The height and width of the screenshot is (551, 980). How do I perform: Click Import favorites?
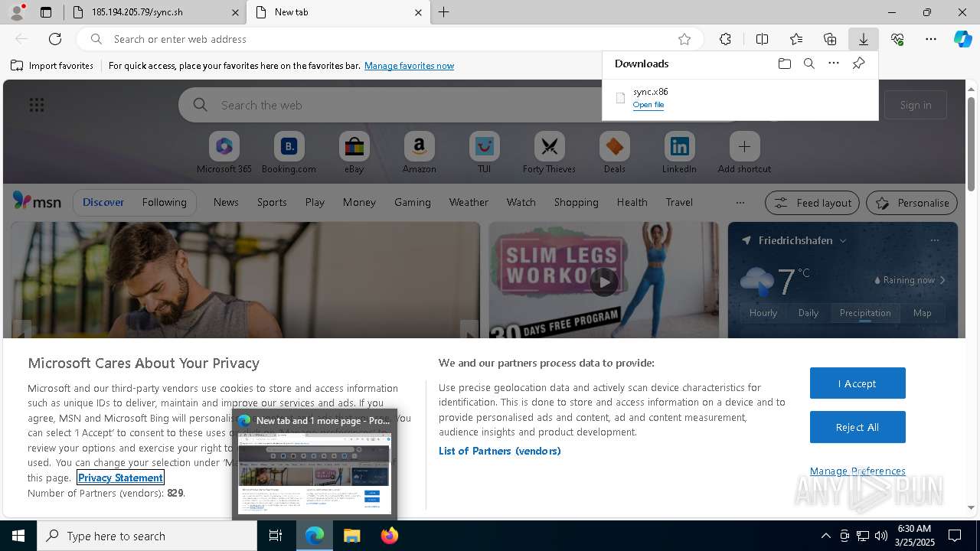pyautogui.click(x=52, y=66)
